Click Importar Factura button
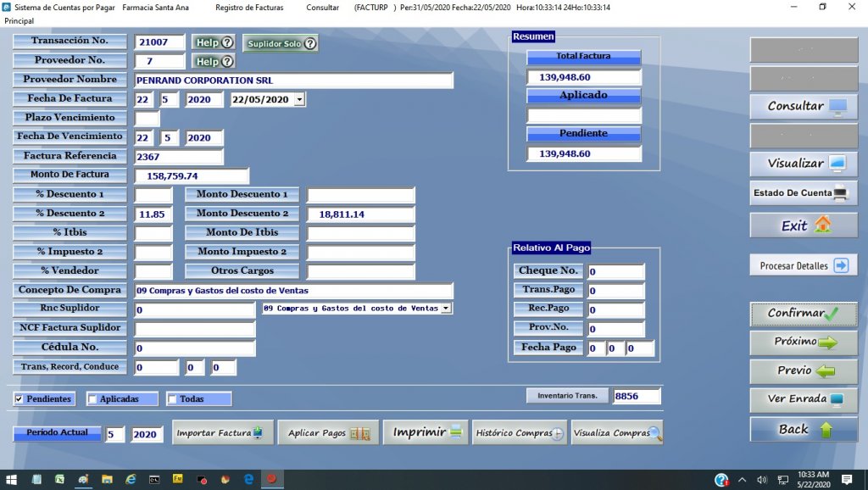This screenshot has width=868, height=490. [x=222, y=433]
